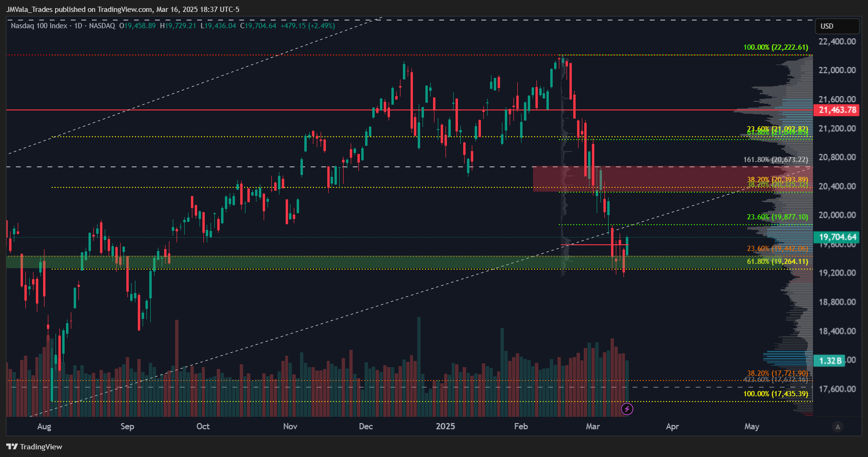Click the 2025 label on time axis
This screenshot has height=457, width=868.
[445, 426]
